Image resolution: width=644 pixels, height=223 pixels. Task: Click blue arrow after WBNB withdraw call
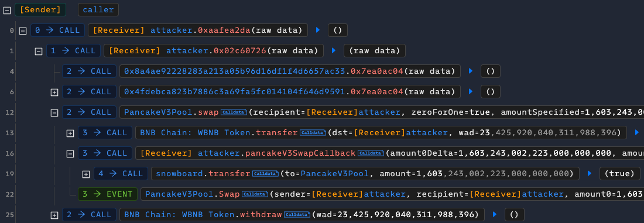(x=495, y=214)
